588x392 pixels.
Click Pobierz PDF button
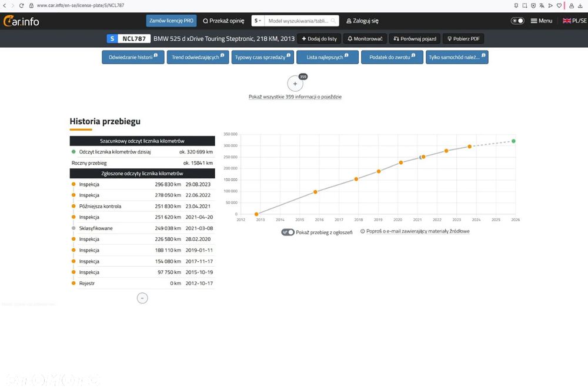coord(463,39)
